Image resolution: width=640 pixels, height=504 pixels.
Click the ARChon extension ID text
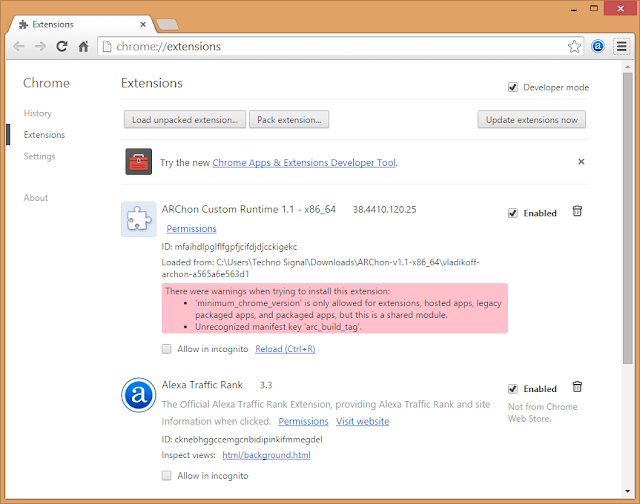pos(229,247)
